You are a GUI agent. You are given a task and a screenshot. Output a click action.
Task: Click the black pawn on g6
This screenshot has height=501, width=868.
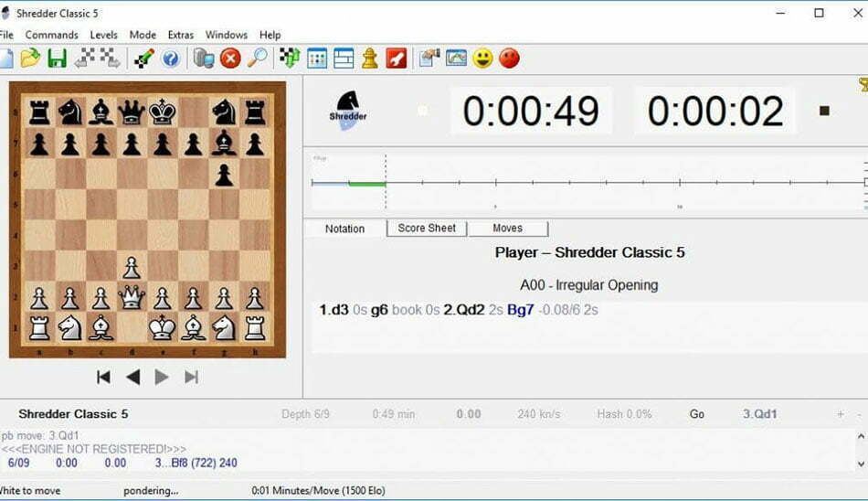(x=224, y=176)
